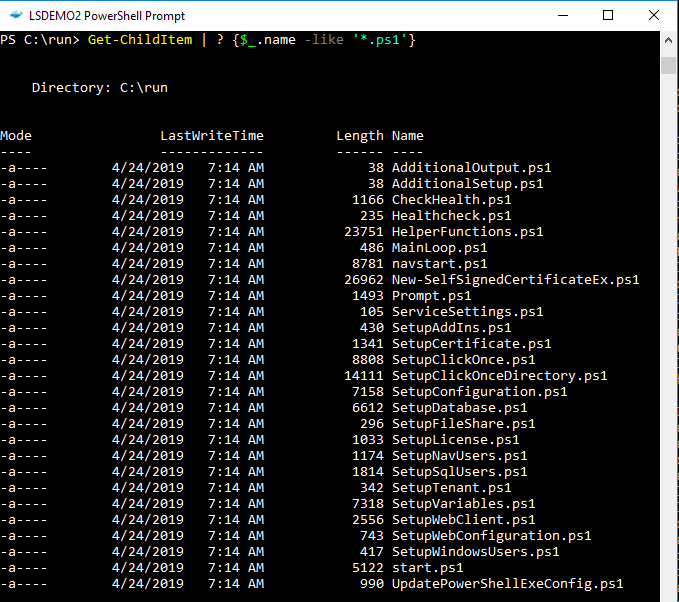Viewport: 679px width, 602px height.
Task: Click the LastWriteTime column header
Action: click(212, 136)
